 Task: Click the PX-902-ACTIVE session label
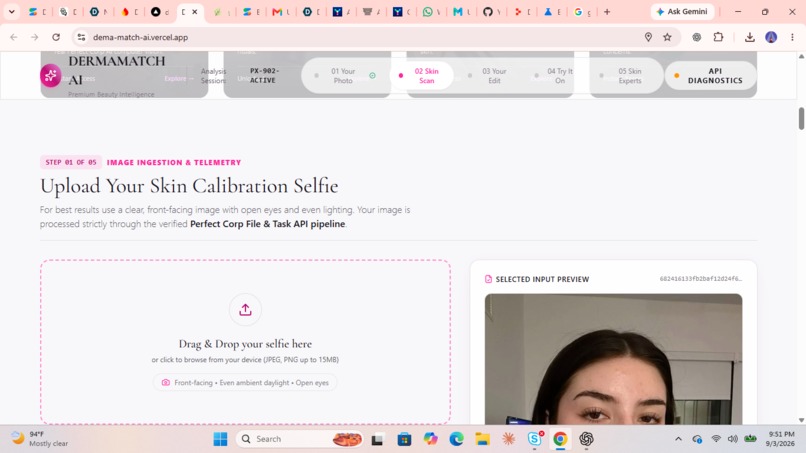(x=263, y=76)
